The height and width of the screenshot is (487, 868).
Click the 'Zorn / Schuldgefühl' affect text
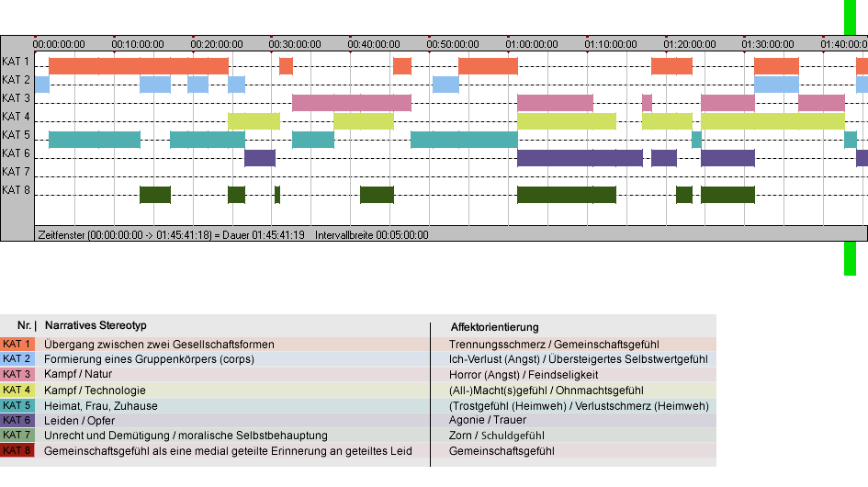click(497, 436)
